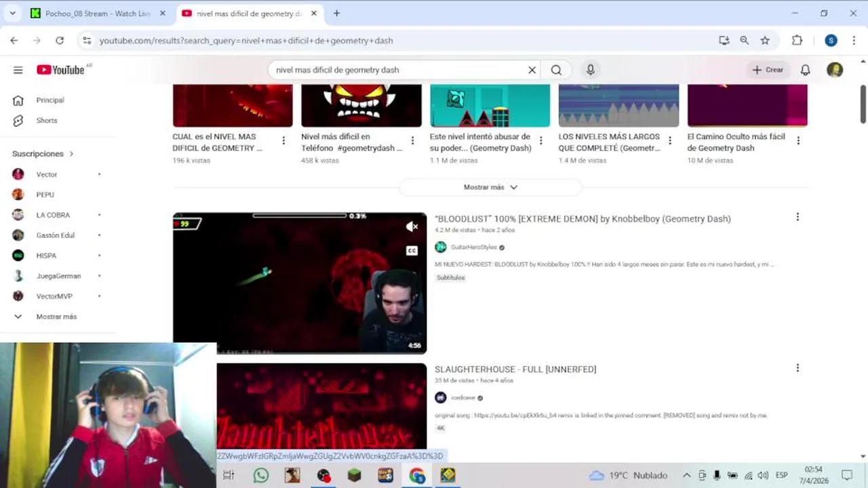This screenshot has width=868, height=488.
Task: Open the hamburger menu next to YouTube logo
Action: [x=18, y=69]
